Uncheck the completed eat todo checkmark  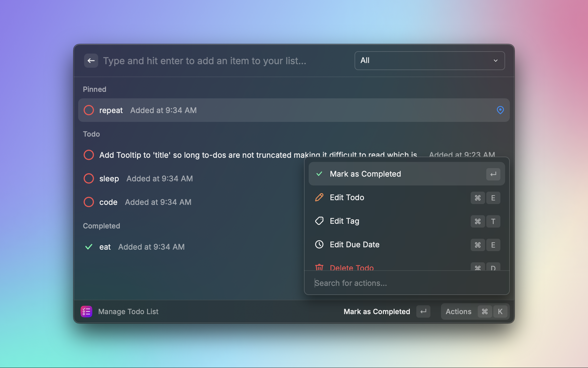89,247
